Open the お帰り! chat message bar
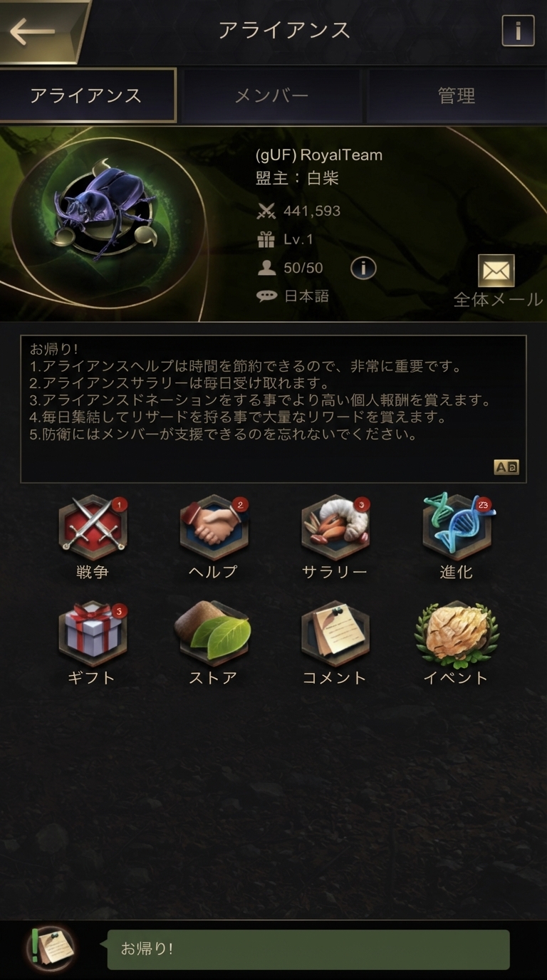This screenshot has height=980, width=547. coord(308,949)
